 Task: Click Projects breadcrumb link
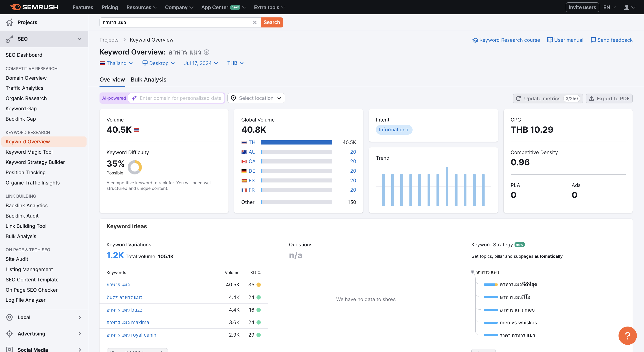click(x=109, y=40)
